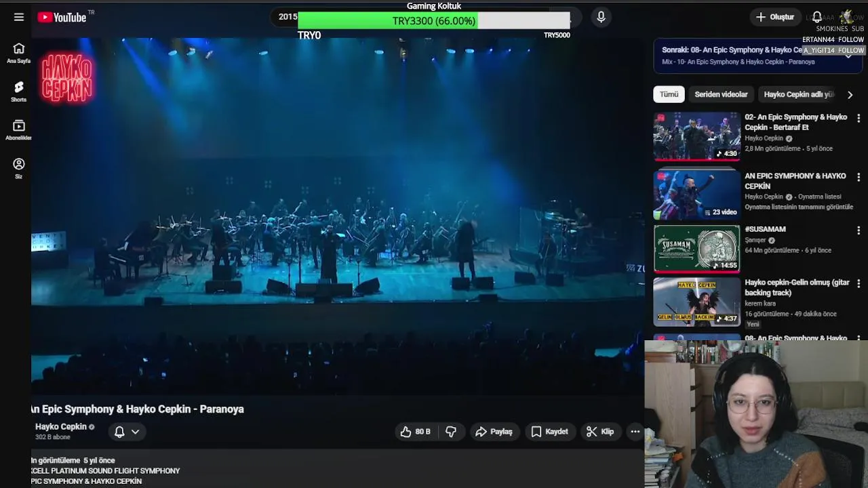Select the Tümü filter chip
Screen dimensions: 868x488
pyautogui.click(x=669, y=94)
